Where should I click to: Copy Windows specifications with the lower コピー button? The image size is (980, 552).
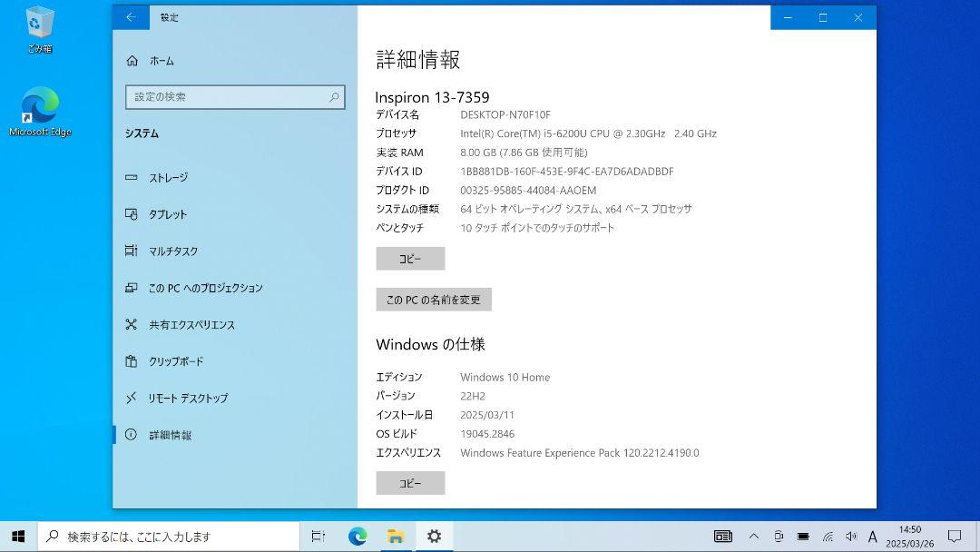point(410,483)
